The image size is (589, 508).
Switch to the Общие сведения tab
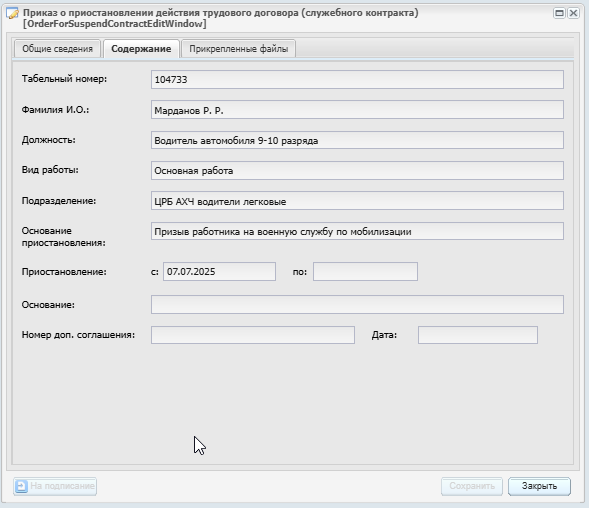pyautogui.click(x=57, y=49)
